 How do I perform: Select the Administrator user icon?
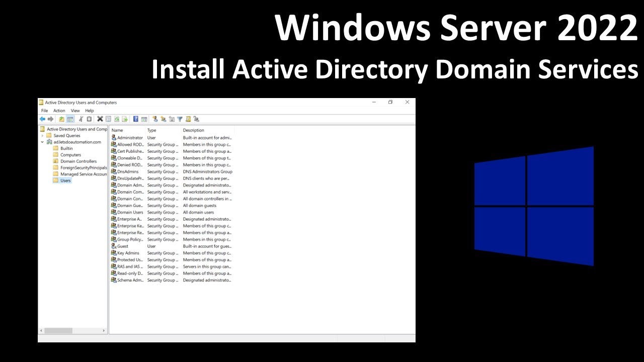click(x=114, y=137)
